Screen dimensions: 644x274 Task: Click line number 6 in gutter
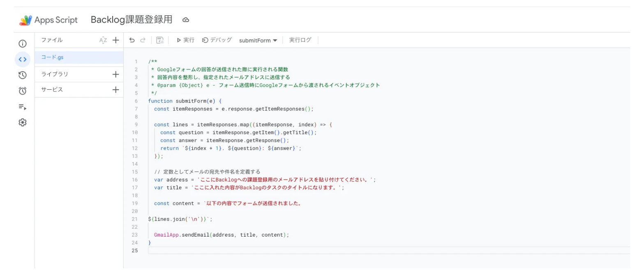coord(136,101)
